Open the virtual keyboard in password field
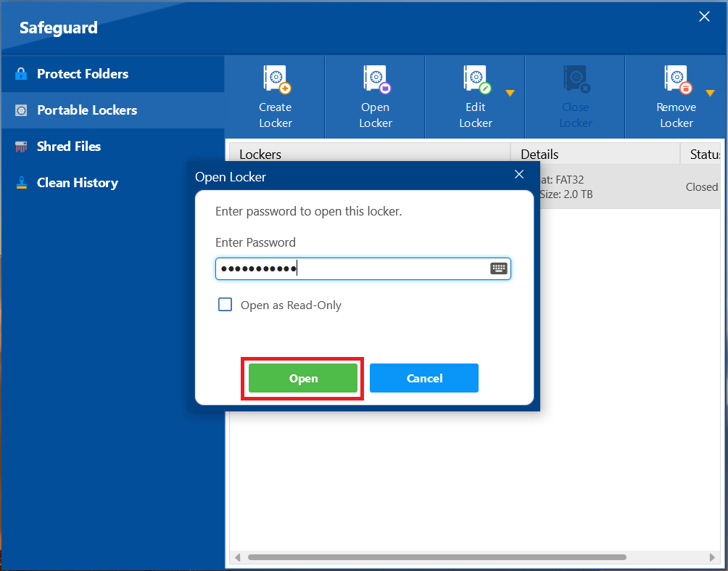The width and height of the screenshot is (728, 571). point(499,268)
